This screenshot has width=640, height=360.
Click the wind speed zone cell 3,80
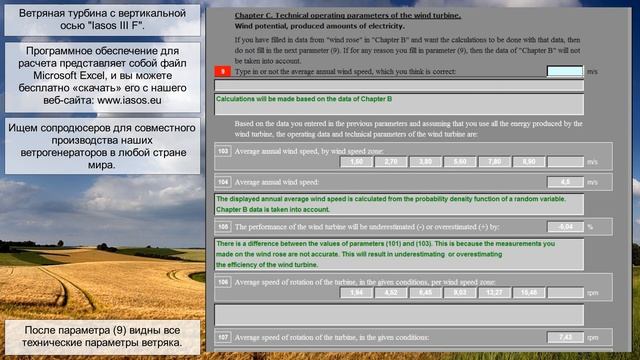coord(425,162)
